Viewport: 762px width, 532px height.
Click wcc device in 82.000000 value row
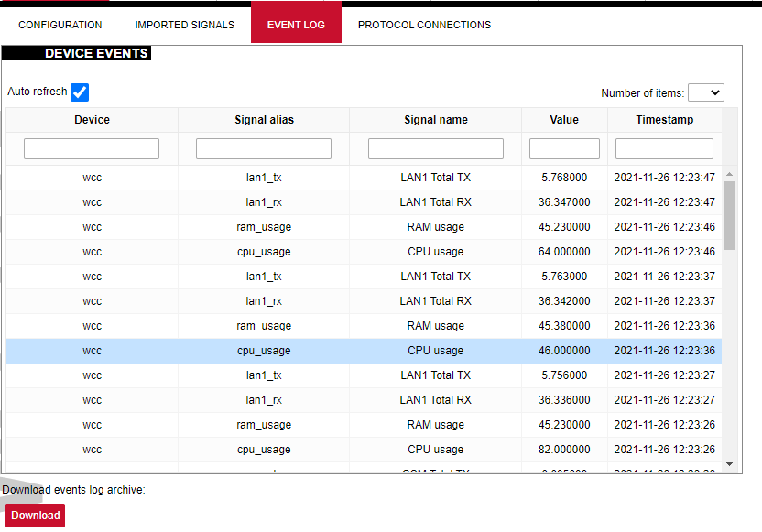92,450
